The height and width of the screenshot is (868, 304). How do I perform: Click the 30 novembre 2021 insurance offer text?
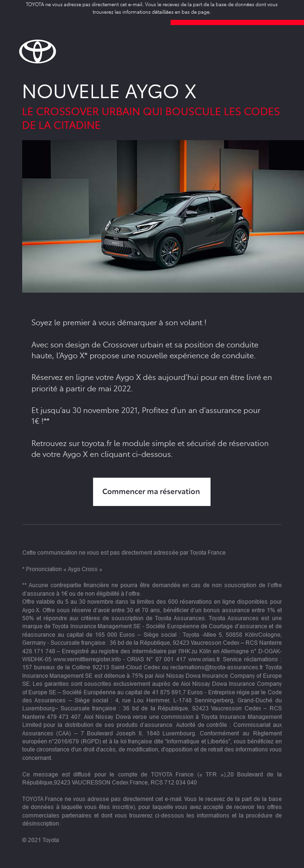pyautogui.click(x=146, y=415)
